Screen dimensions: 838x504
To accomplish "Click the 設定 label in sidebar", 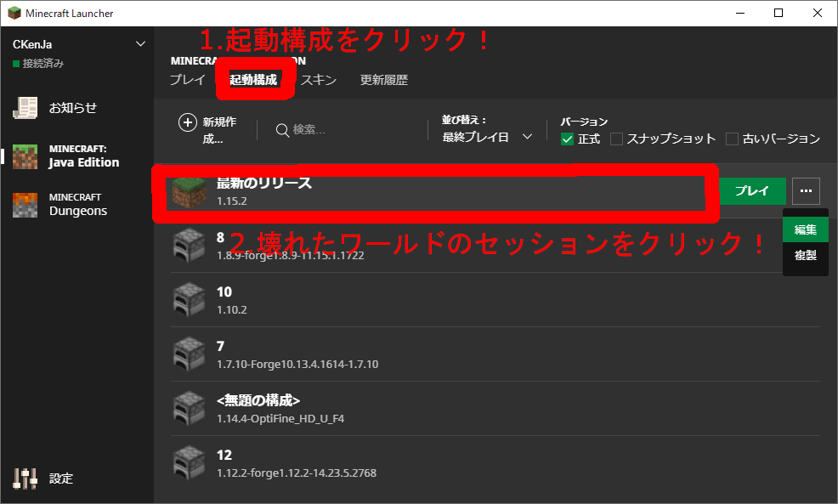I will (x=61, y=479).
